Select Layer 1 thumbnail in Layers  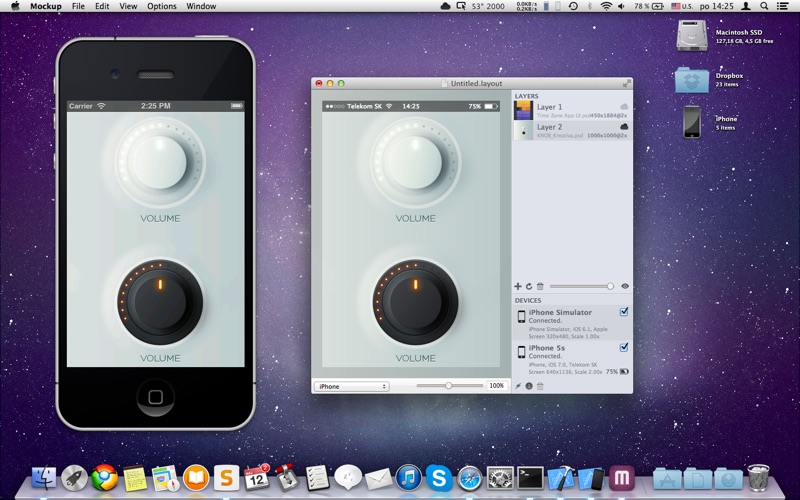coord(523,110)
